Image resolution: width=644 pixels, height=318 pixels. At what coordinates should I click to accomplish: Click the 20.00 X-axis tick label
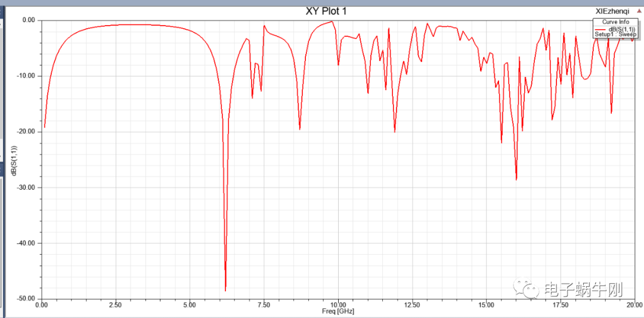634,304
